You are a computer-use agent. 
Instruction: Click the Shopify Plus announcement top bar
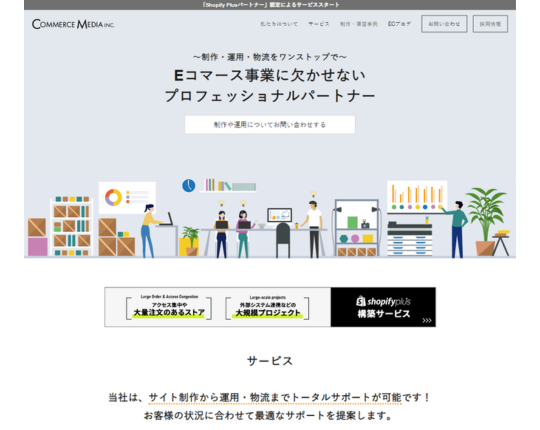(x=270, y=5)
